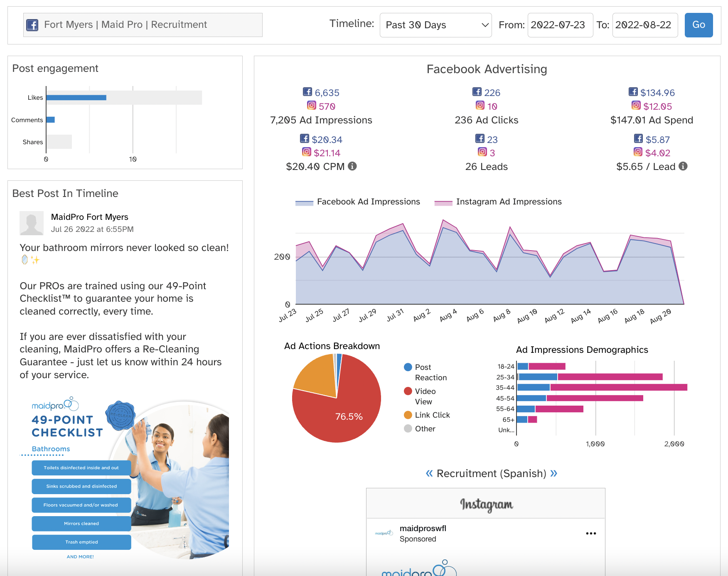
Task: Click the MaidPro Fort Myers post author name
Action: 90,217
